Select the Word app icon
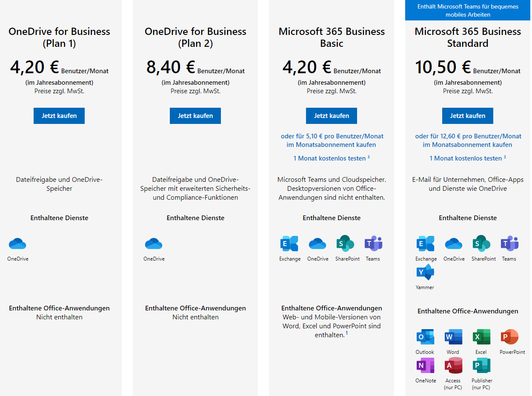 [x=453, y=336]
